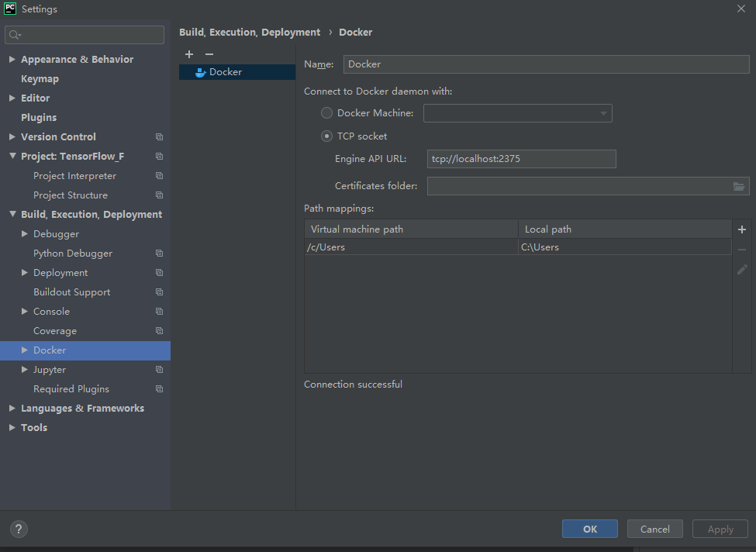Confirm settings with the OK button
756x552 pixels.
click(x=589, y=529)
